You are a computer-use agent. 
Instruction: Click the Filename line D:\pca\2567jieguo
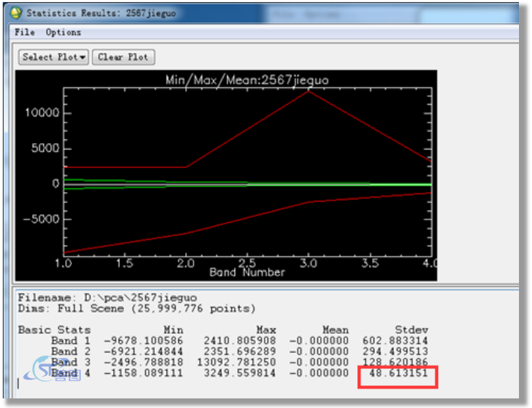(107, 298)
